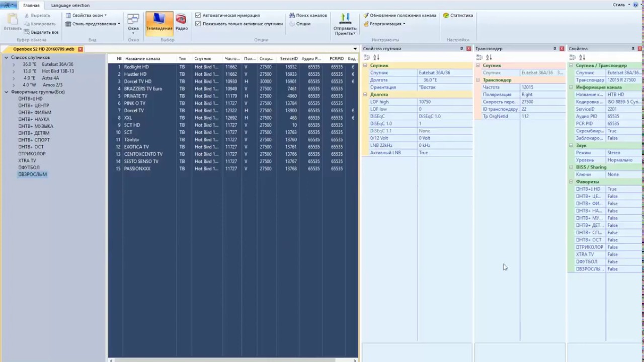Select the НТВ+ МУЗЫКА favorites group
Screen dimensions: 644x362
click(x=36, y=126)
